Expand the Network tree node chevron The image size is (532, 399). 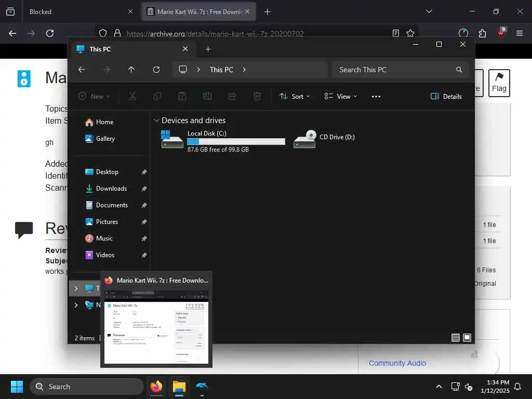[x=76, y=305]
